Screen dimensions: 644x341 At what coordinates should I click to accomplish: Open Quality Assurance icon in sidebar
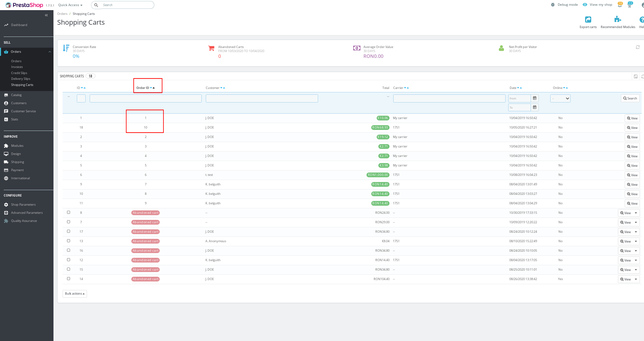6,221
